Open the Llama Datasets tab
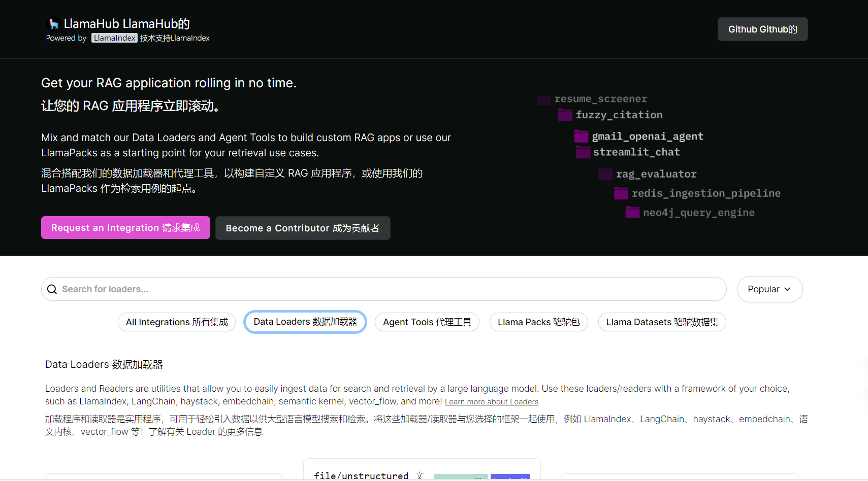 662,322
